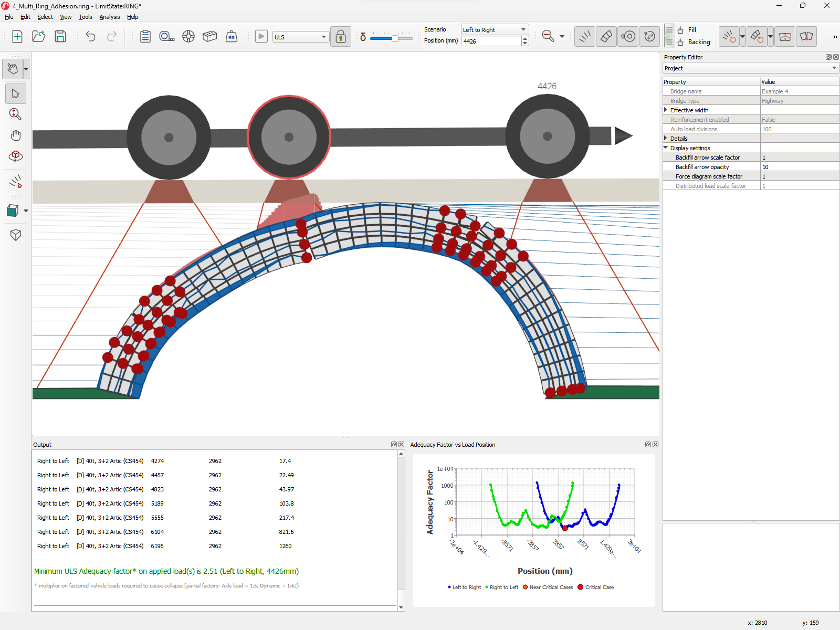Click the Undo arrow icon
840x630 pixels.
(90, 36)
